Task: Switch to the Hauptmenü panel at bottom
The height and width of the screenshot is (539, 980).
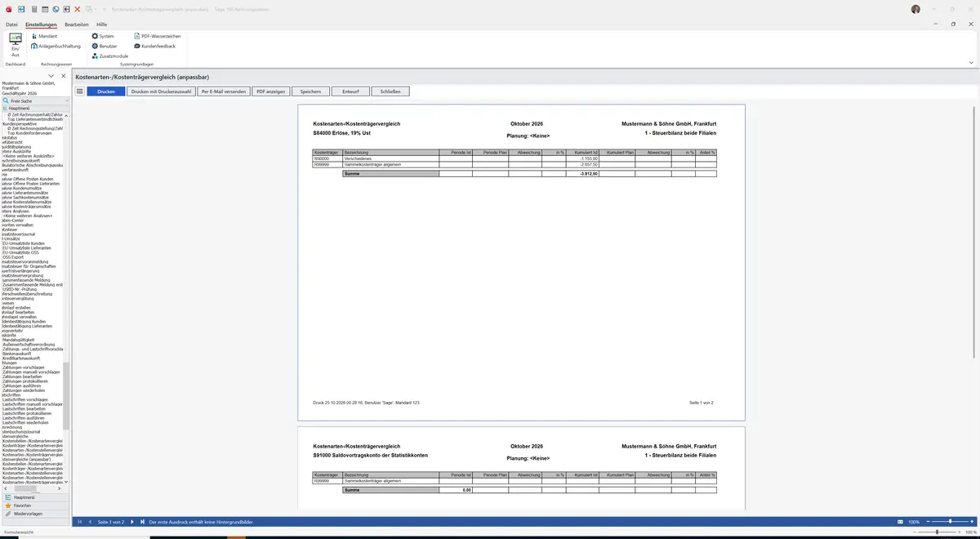Action: [34, 497]
